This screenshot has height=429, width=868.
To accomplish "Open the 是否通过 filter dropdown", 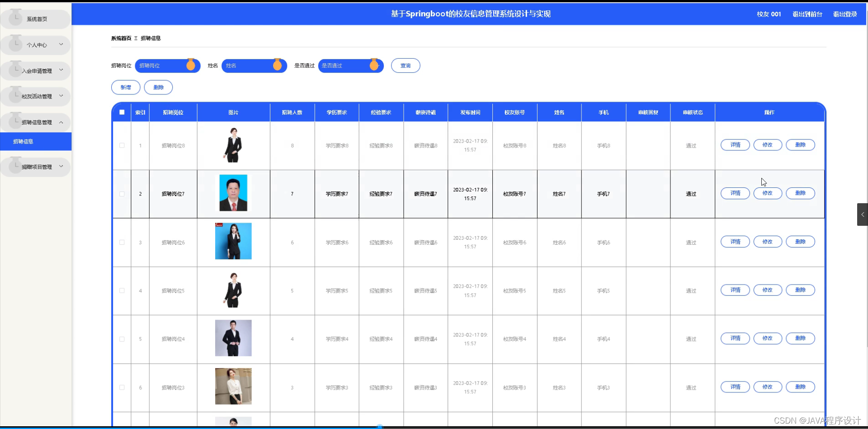I will click(x=351, y=65).
